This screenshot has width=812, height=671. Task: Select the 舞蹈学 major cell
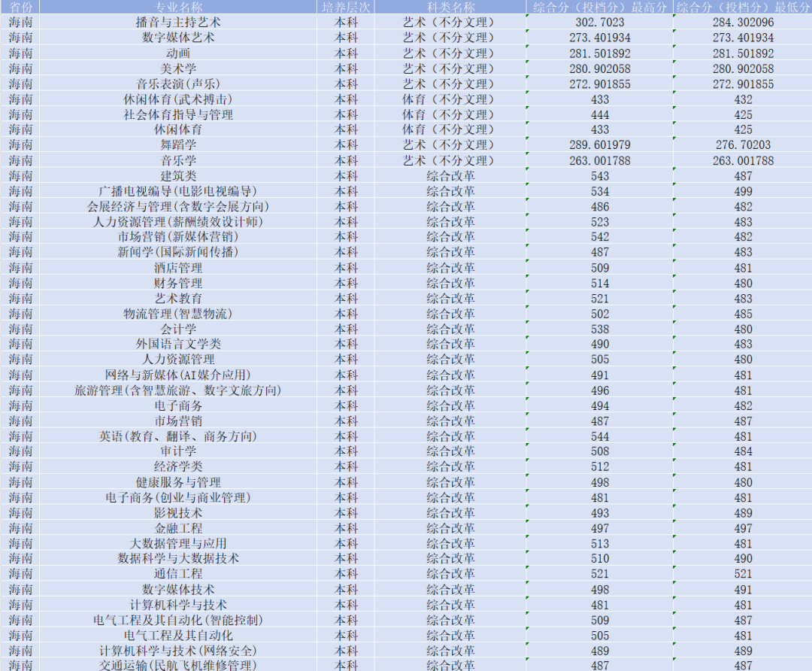tap(178, 145)
